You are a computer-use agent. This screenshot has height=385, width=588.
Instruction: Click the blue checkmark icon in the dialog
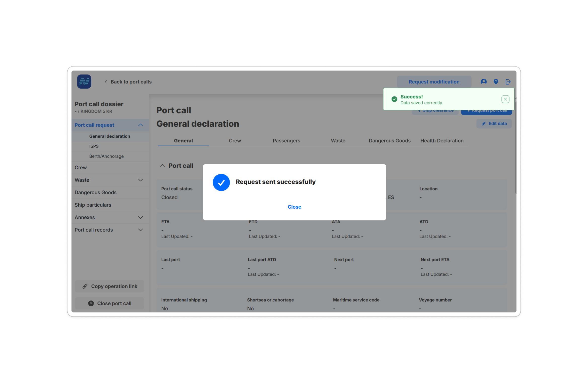pos(221,182)
